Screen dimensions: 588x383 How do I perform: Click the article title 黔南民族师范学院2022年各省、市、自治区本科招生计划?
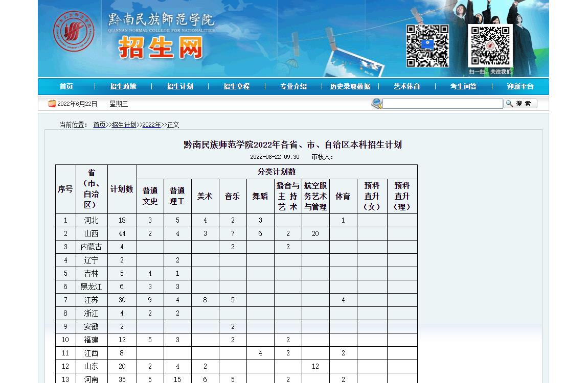click(x=292, y=145)
